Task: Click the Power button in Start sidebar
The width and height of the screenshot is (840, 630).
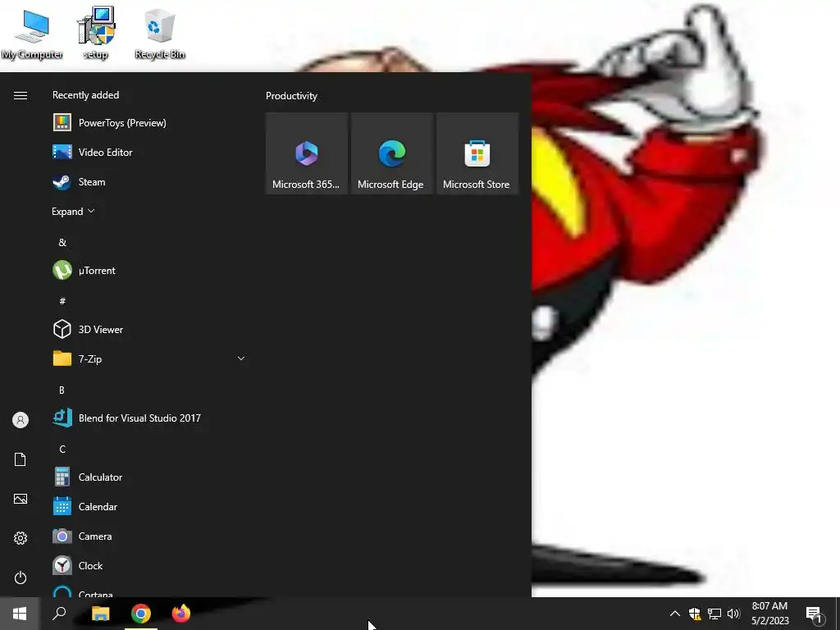Action: click(x=21, y=577)
